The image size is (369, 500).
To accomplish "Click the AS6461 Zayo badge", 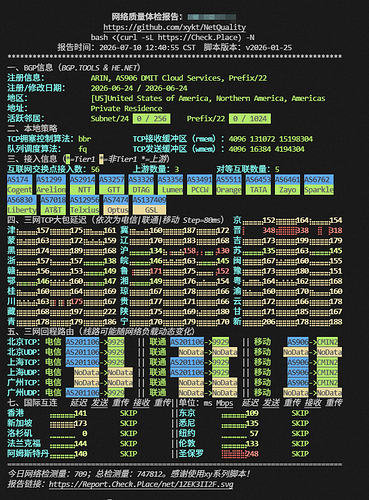I will (x=287, y=184).
